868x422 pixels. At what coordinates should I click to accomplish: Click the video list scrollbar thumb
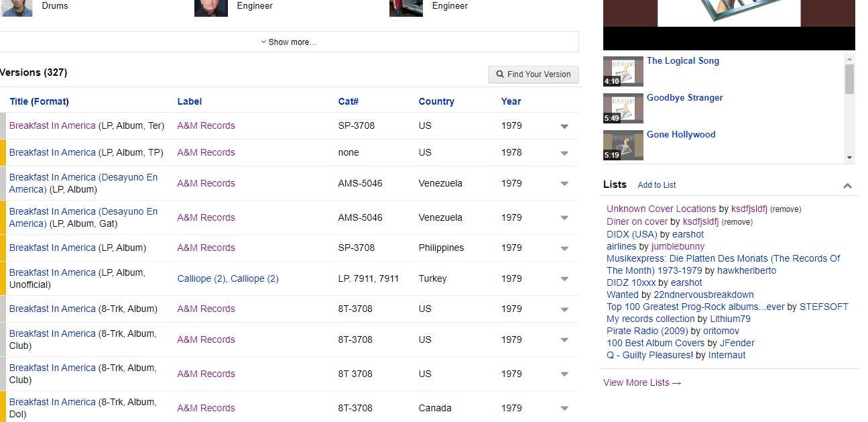(850, 79)
